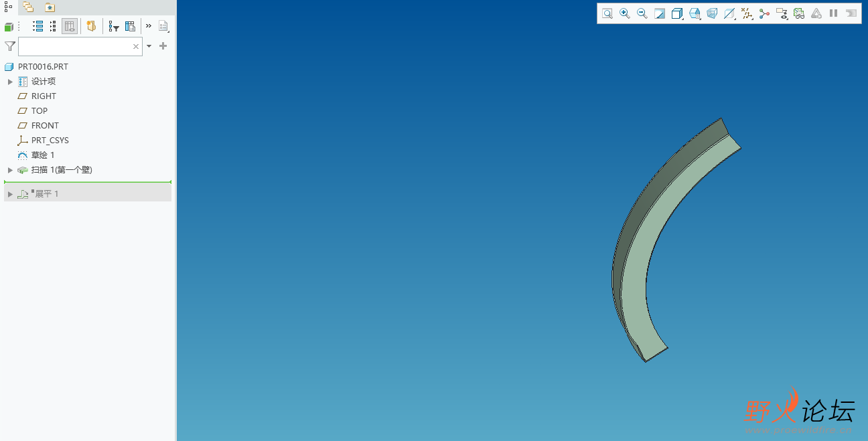Show more tree toolbar commands chevron
Image resolution: width=868 pixels, height=441 pixels.
(149, 26)
